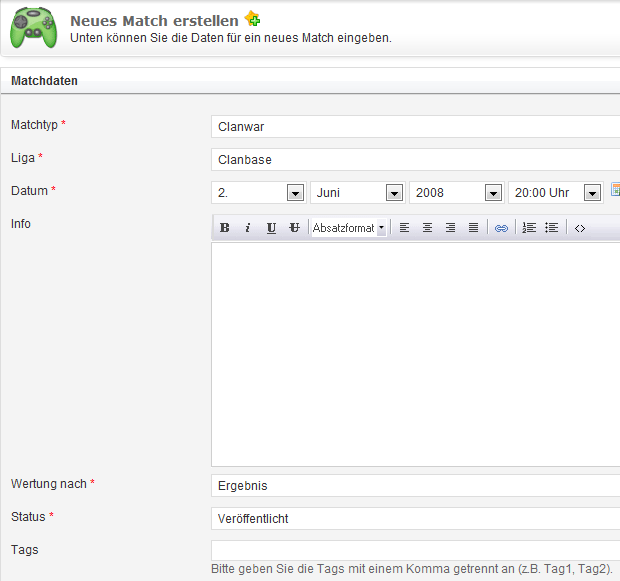Insert a bulleted list

552,228
